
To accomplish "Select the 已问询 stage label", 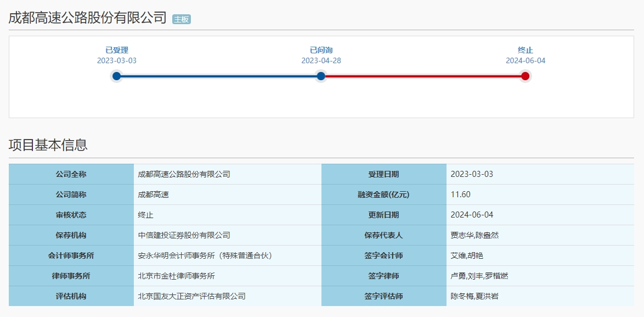I will coord(321,50).
